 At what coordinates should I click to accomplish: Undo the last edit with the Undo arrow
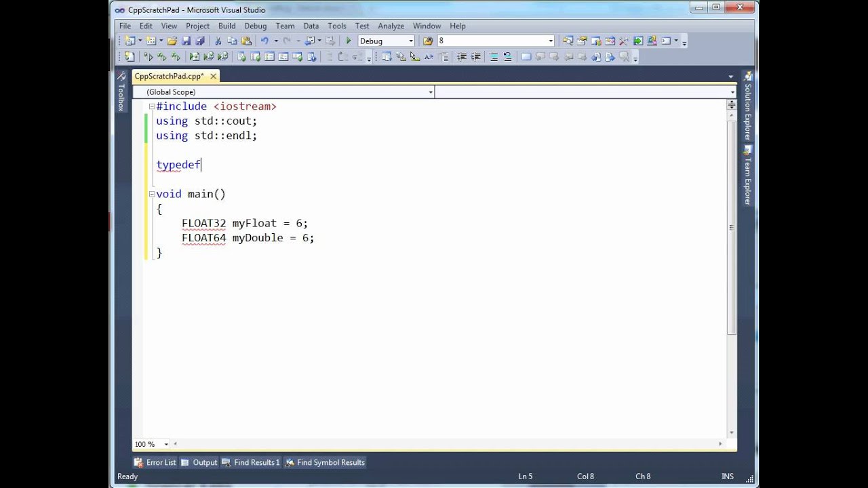click(x=264, y=41)
